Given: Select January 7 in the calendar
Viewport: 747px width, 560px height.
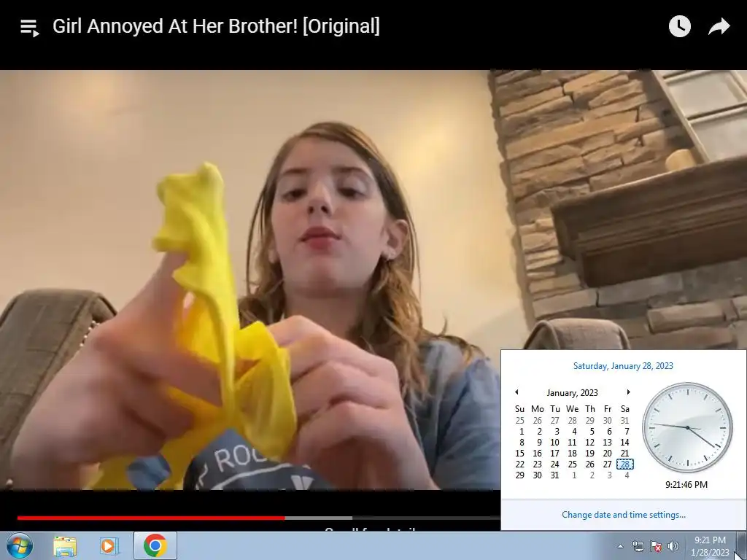Looking at the screenshot, I should [x=627, y=432].
